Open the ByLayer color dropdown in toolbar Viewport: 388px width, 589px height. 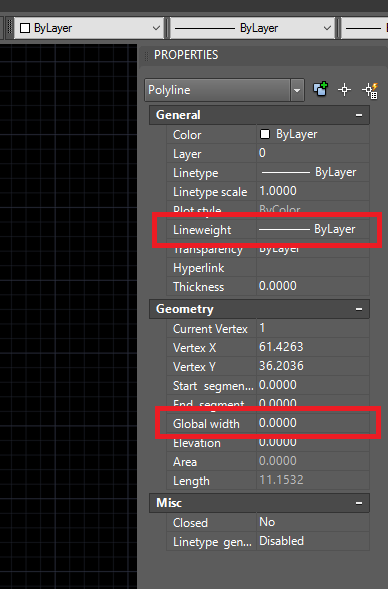point(156,28)
